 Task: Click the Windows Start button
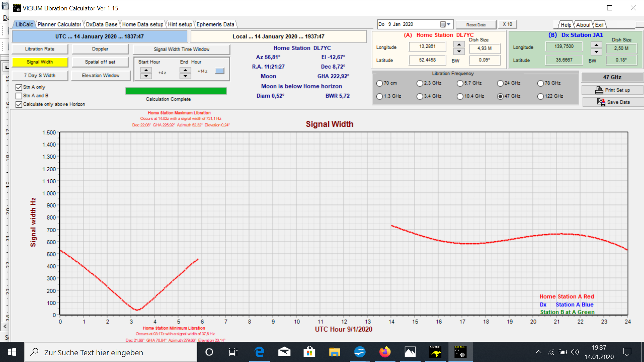point(12,352)
